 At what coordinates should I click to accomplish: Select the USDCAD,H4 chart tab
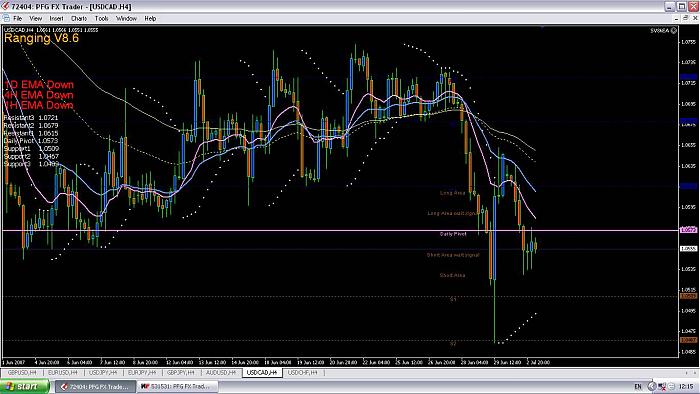pos(262,372)
